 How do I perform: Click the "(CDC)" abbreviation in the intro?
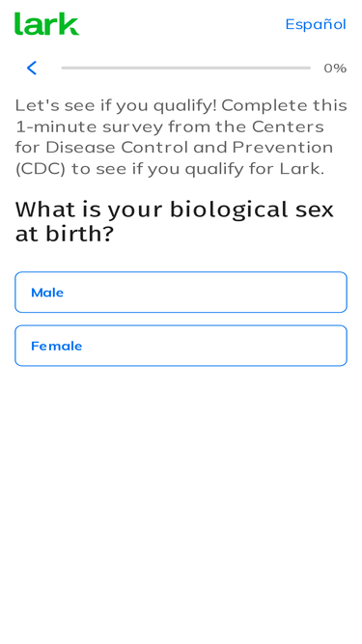click(x=41, y=169)
